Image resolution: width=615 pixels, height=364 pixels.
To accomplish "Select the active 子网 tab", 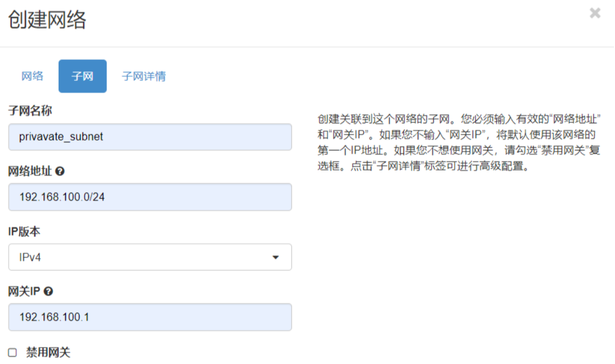I will point(83,76).
